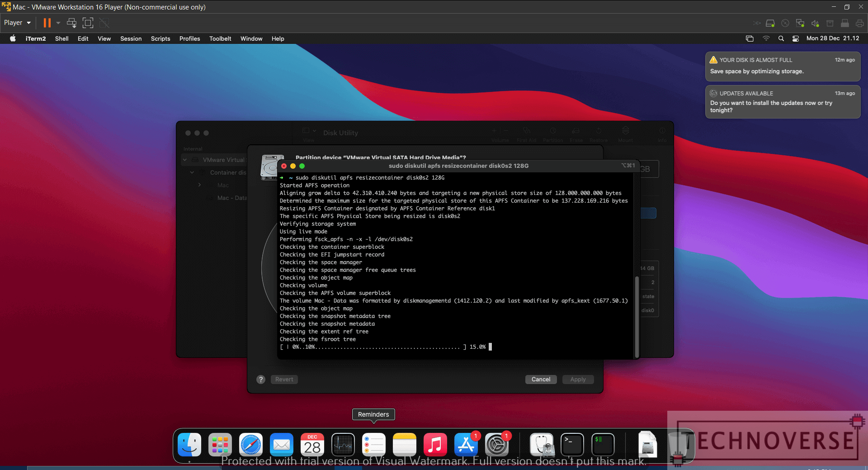868x470 pixels.
Task: Open Reminders from the Dock
Action: [x=374, y=445]
